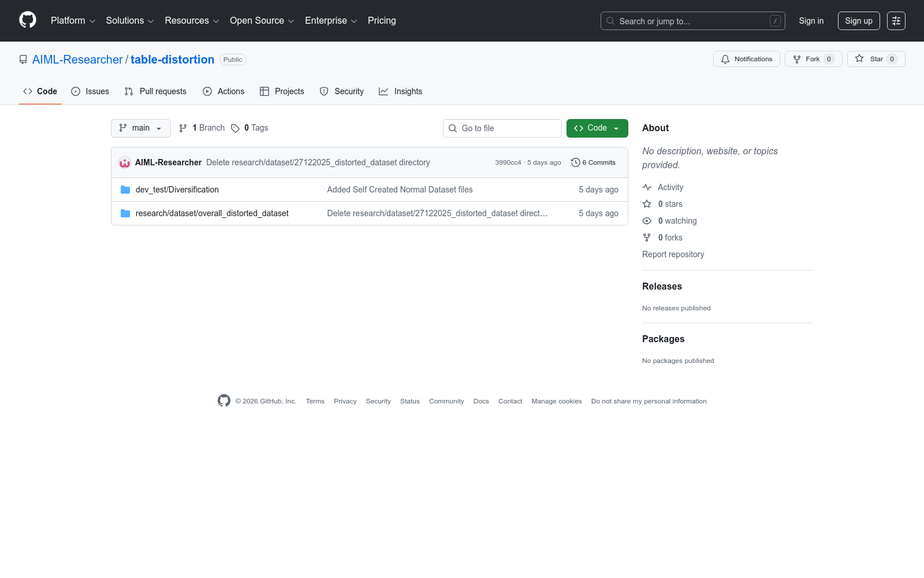
Task: Click the Releases heading link
Action: click(x=662, y=287)
